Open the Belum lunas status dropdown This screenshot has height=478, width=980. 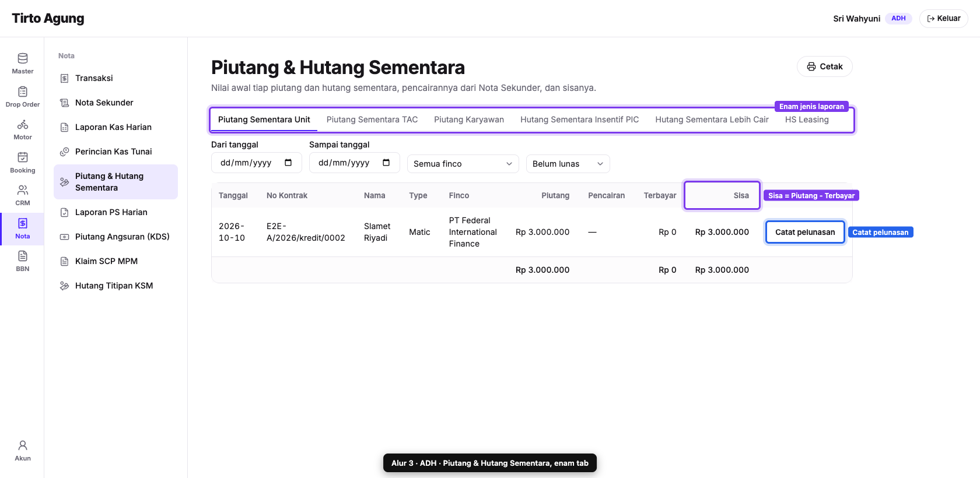point(568,164)
